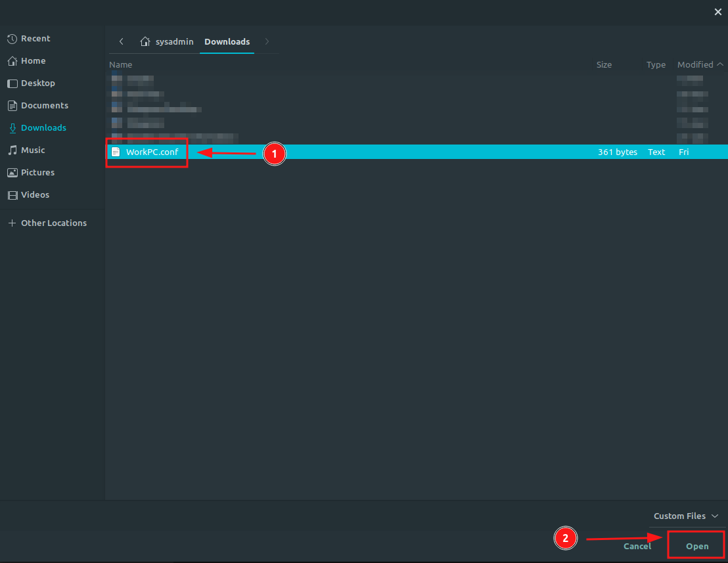Sort files by the Size column
Screen dimensions: 728x563
point(604,64)
